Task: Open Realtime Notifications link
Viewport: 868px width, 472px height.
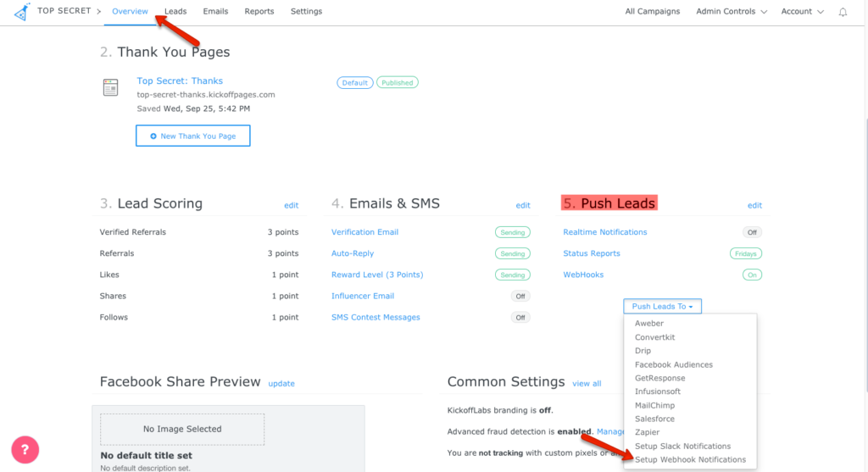Action: 605,232
